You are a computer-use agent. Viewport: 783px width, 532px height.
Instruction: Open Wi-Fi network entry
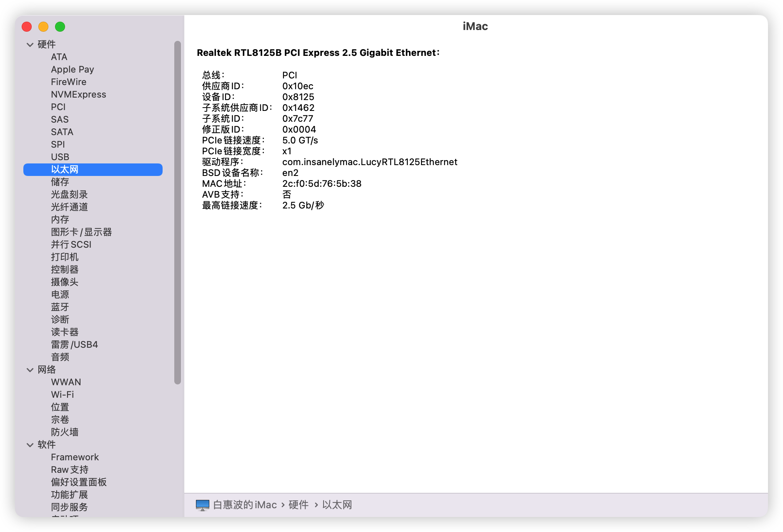[63, 395]
